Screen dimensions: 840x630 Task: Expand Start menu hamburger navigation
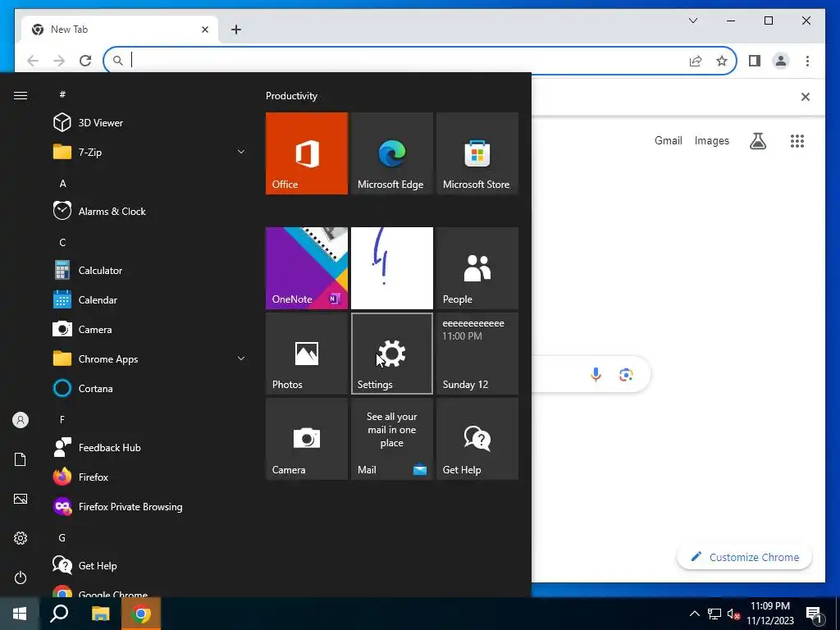pos(21,95)
